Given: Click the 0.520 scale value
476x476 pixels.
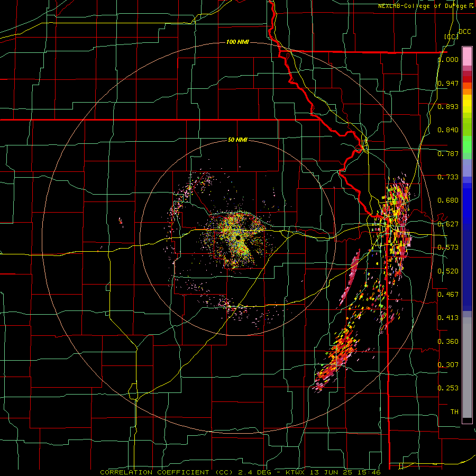Looking at the screenshot, I should tap(448, 271).
